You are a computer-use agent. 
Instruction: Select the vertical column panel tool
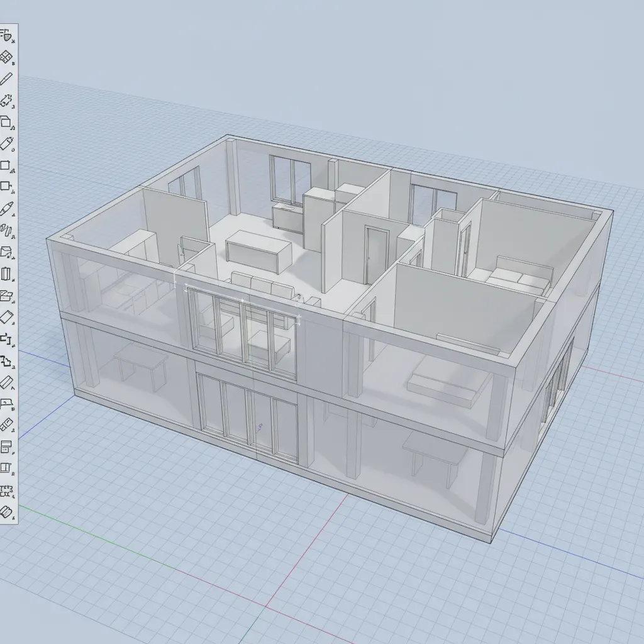point(6,274)
